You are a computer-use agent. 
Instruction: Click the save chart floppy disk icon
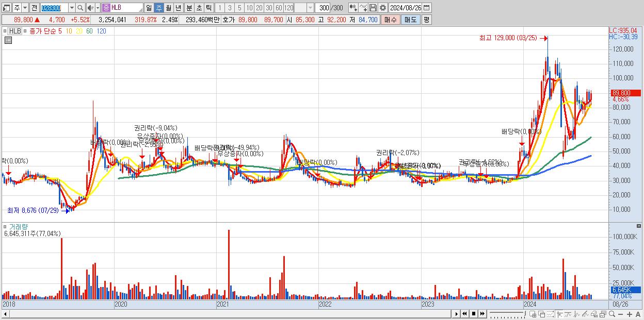[x=373, y=8]
